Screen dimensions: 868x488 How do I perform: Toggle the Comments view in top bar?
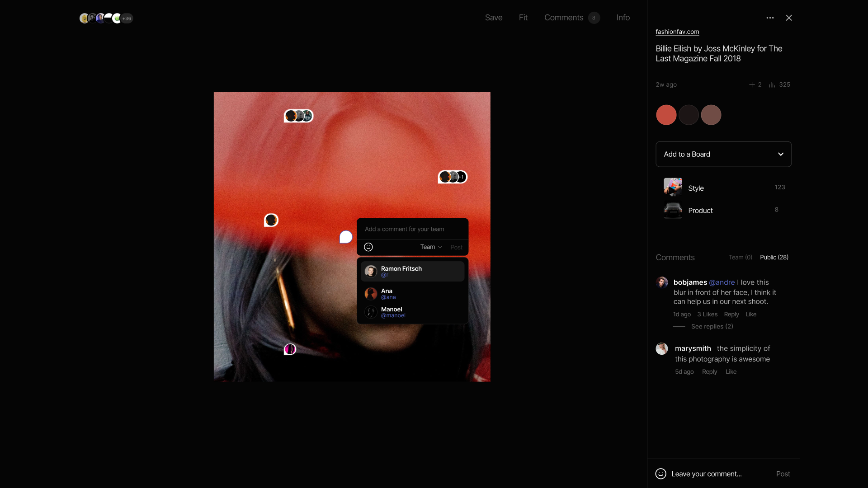point(564,18)
